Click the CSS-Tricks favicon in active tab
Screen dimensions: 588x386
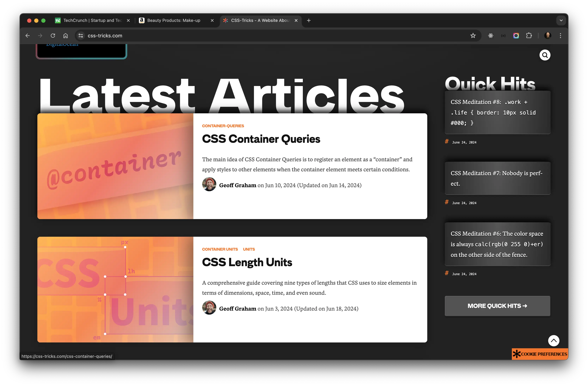click(x=226, y=20)
